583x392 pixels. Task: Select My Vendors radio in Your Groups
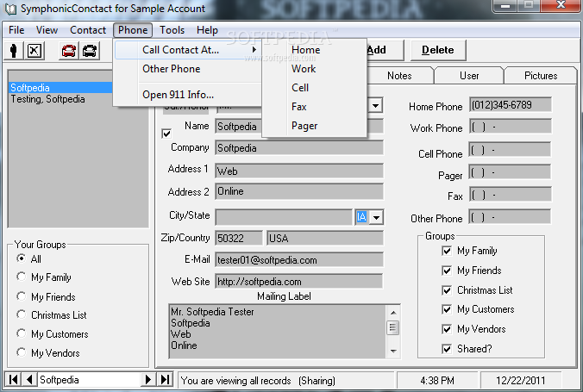22,352
